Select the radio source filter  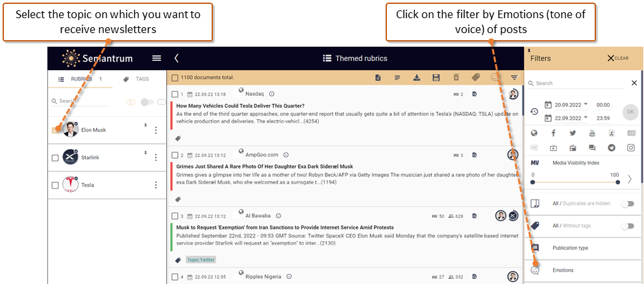[x=573, y=148]
